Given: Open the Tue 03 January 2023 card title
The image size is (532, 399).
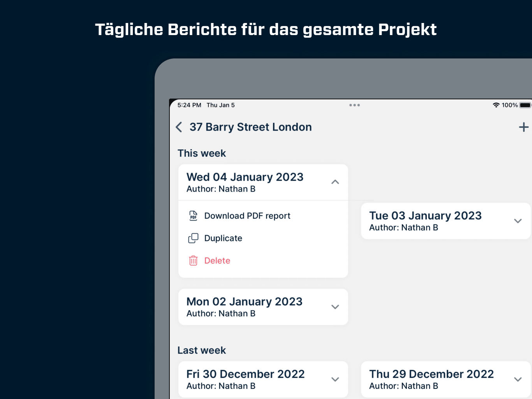Looking at the screenshot, I should pyautogui.click(x=425, y=215).
